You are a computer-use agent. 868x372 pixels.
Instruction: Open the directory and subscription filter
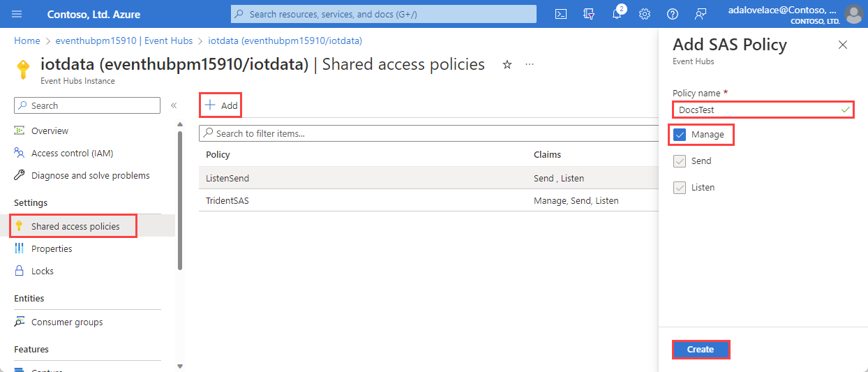pyautogui.click(x=589, y=14)
